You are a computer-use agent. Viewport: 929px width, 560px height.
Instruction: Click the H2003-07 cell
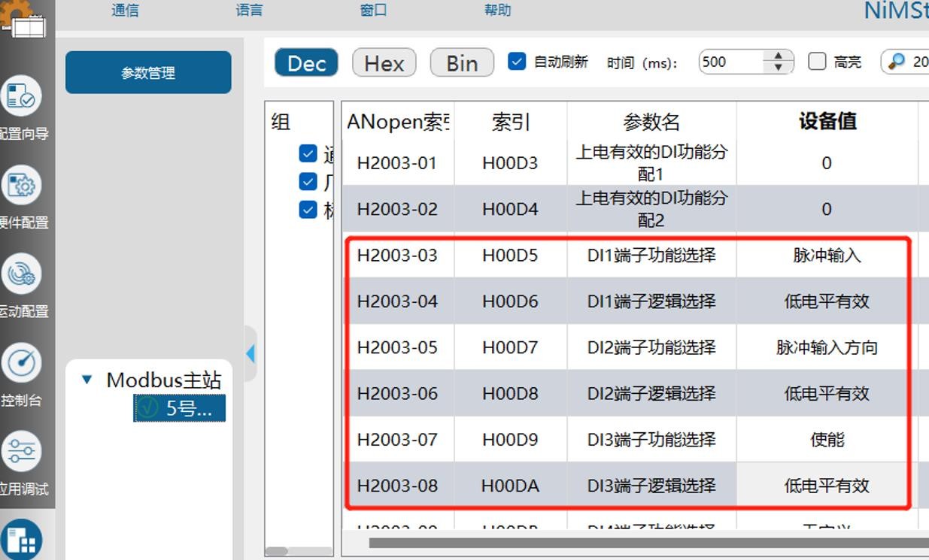pyautogui.click(x=398, y=440)
